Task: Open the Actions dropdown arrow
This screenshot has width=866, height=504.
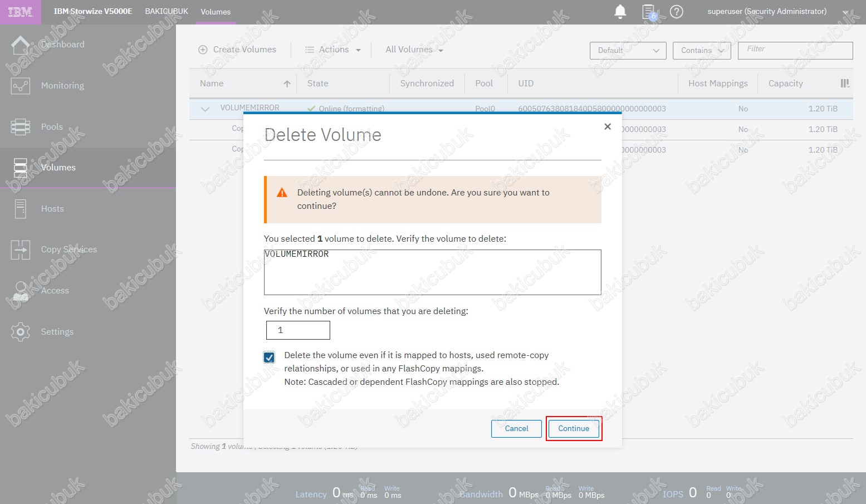Action: [358, 50]
